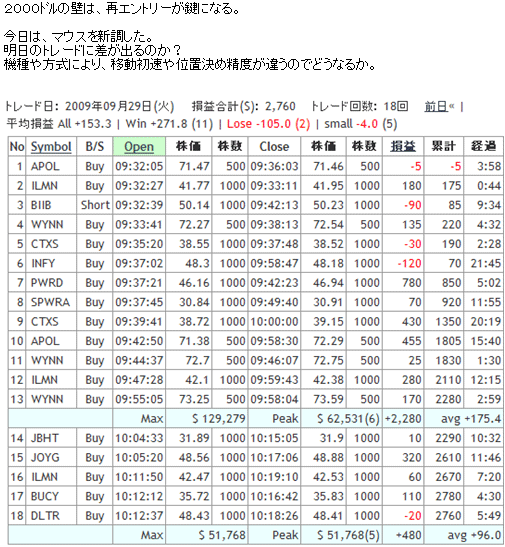This screenshot has width=505, height=547.
Task: Select SPWRA symbol in row 8
Action: point(50,302)
